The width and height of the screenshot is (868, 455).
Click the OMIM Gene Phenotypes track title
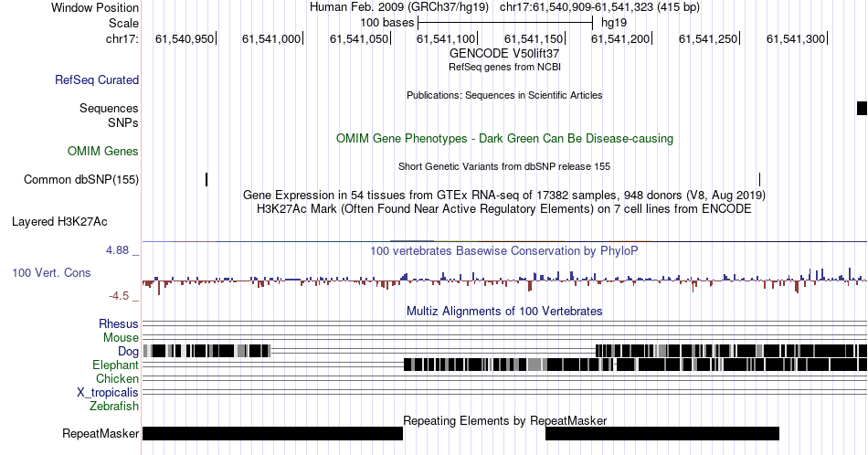coord(504,138)
